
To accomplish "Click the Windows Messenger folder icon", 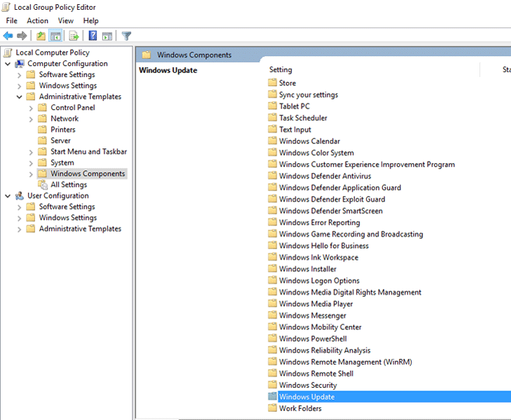I will point(272,315).
